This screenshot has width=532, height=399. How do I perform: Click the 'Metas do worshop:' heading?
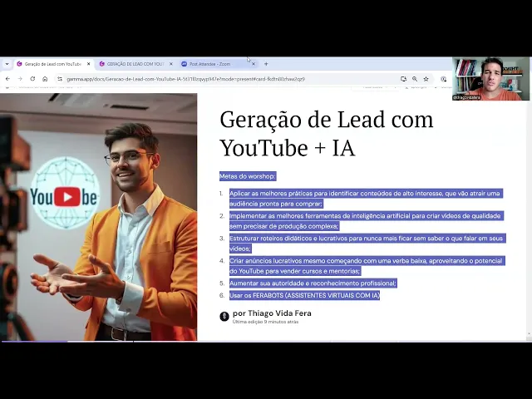(248, 176)
